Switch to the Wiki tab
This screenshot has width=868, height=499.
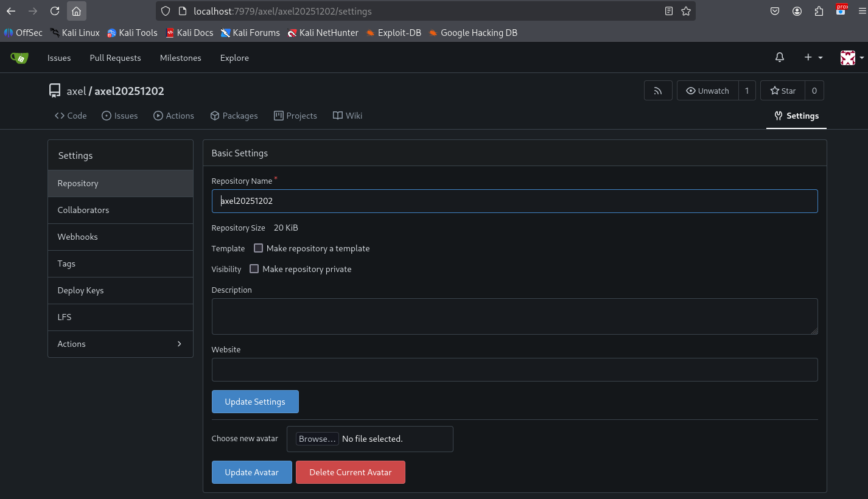[x=348, y=116]
